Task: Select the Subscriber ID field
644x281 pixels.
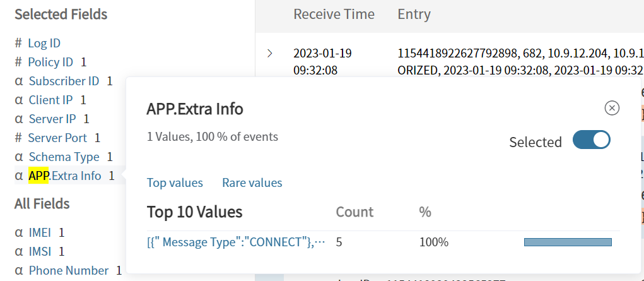Action: [x=64, y=81]
